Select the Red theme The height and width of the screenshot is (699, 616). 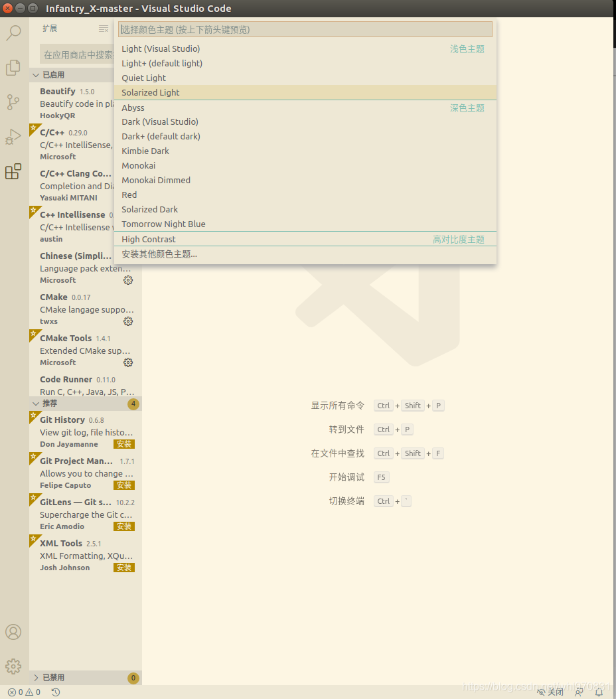[x=305, y=194]
